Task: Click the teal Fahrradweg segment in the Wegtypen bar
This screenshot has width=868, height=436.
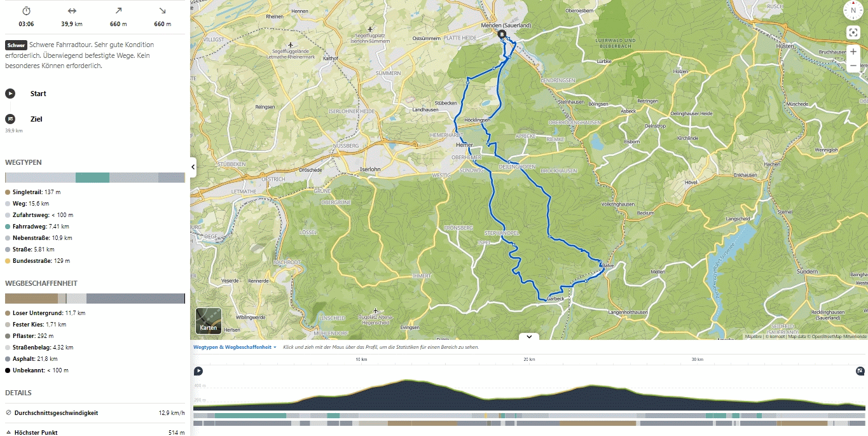Action: [92, 178]
